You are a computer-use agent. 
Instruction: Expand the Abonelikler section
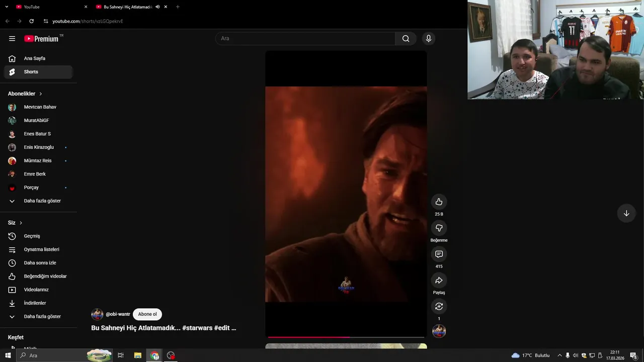(x=25, y=94)
